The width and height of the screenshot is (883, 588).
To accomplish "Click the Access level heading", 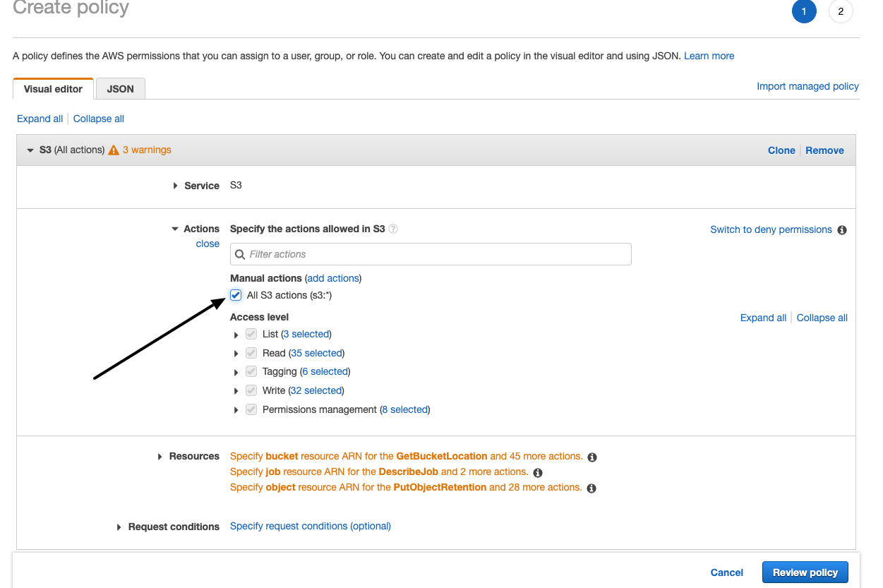I will tap(260, 317).
